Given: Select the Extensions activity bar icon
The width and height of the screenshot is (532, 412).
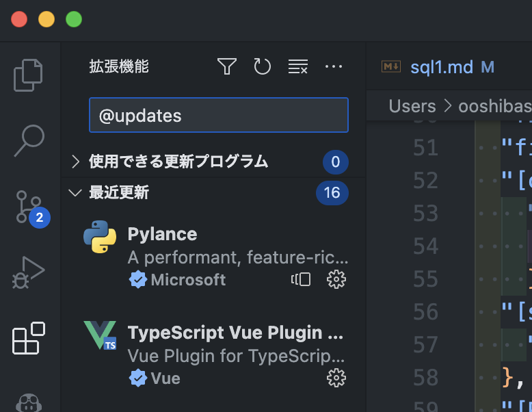Looking at the screenshot, I should 29,338.
